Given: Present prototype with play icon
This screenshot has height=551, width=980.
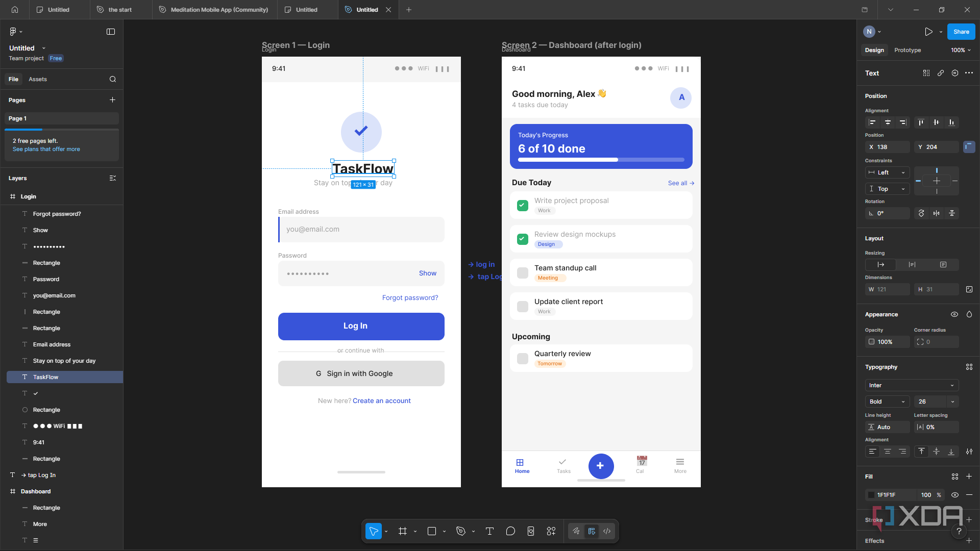Looking at the screenshot, I should (x=928, y=32).
